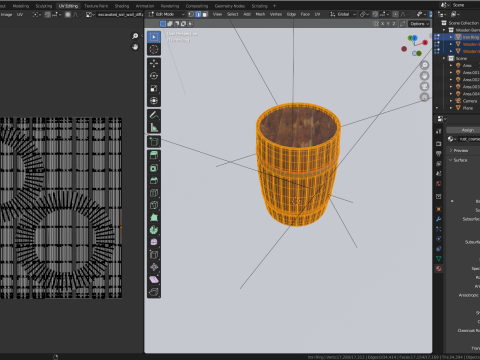Select the Shear tool
The width and height of the screenshot is (480, 360).
click(154, 279)
